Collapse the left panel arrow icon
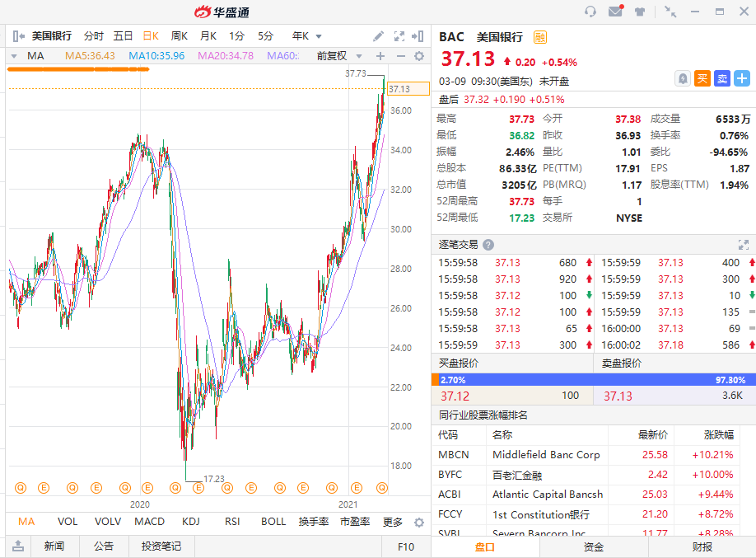Viewport: 756px width, 558px height. (18, 35)
